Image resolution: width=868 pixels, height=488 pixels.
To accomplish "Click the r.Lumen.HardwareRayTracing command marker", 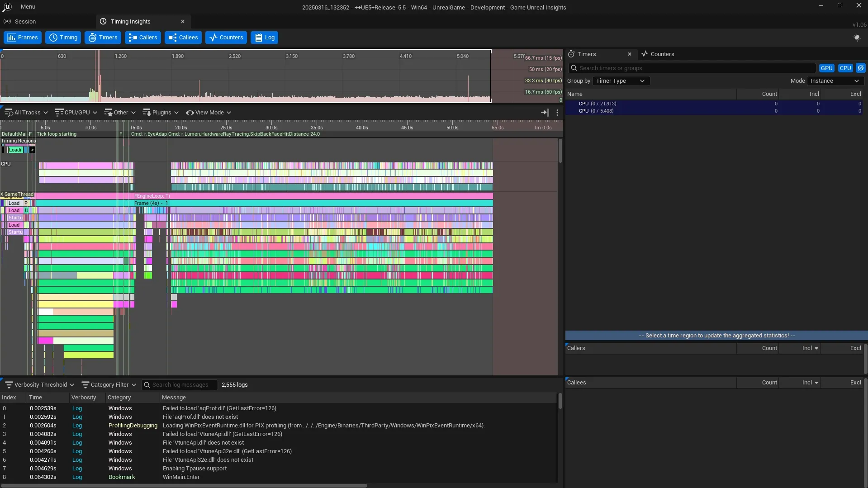I will tap(244, 134).
